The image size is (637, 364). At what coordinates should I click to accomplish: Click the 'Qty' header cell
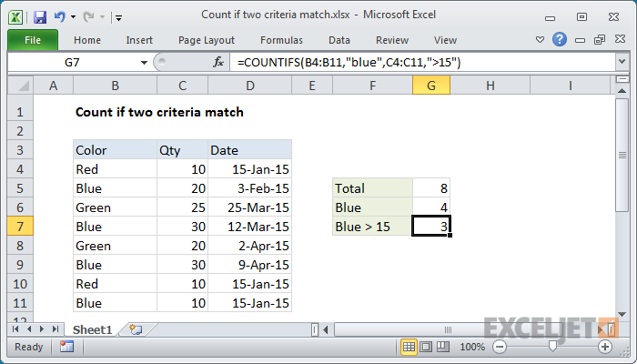click(182, 150)
